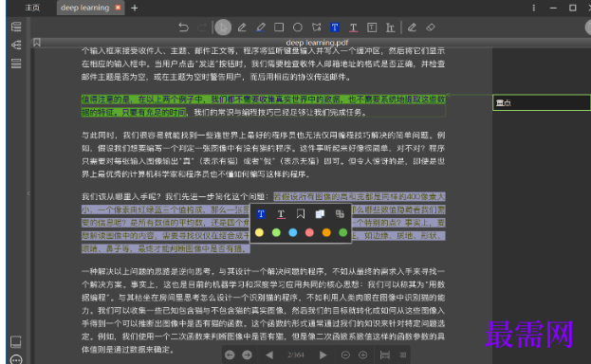
Task: Select the text box tool
Action: click(x=372, y=27)
